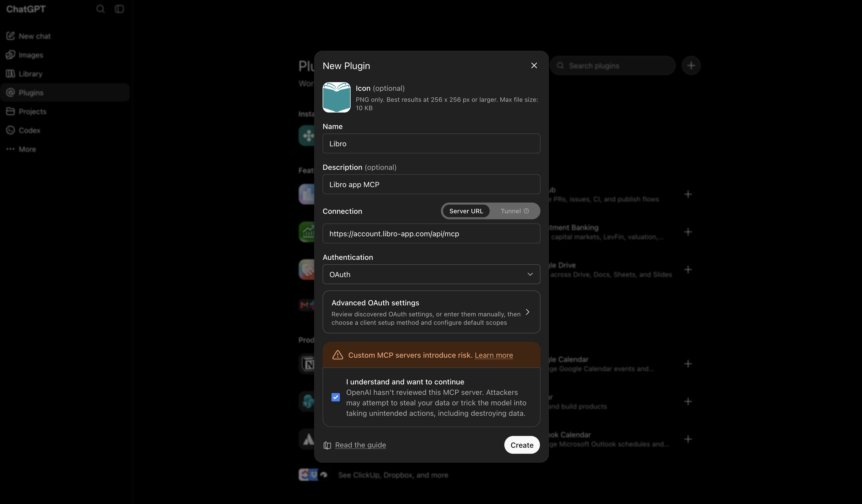This screenshot has width=862, height=504.
Task: Select Plugins in the sidebar
Action: click(65, 92)
